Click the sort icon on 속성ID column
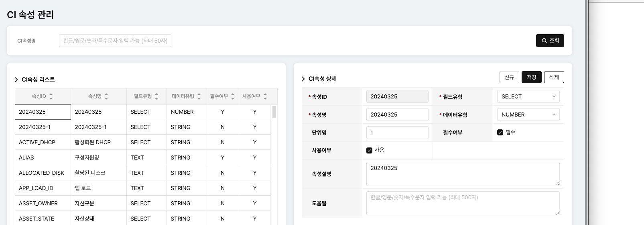Image resolution: width=644 pixels, height=225 pixels. 51,96
